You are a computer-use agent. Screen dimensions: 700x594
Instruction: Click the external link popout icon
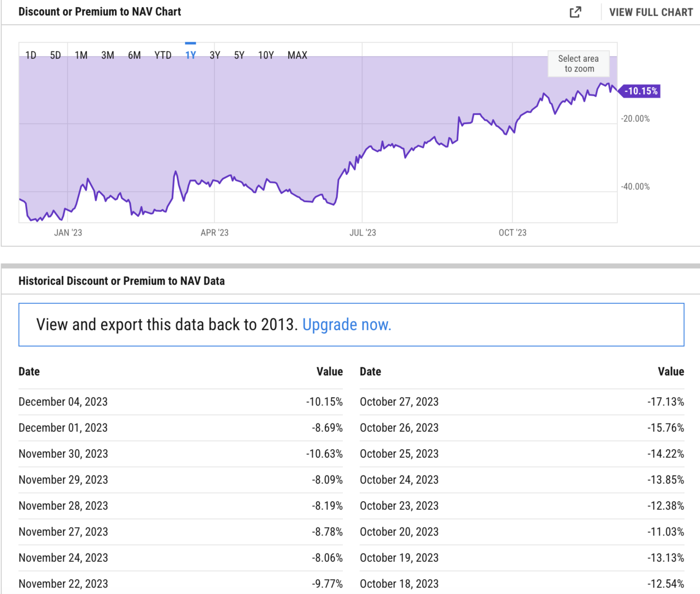(x=575, y=12)
